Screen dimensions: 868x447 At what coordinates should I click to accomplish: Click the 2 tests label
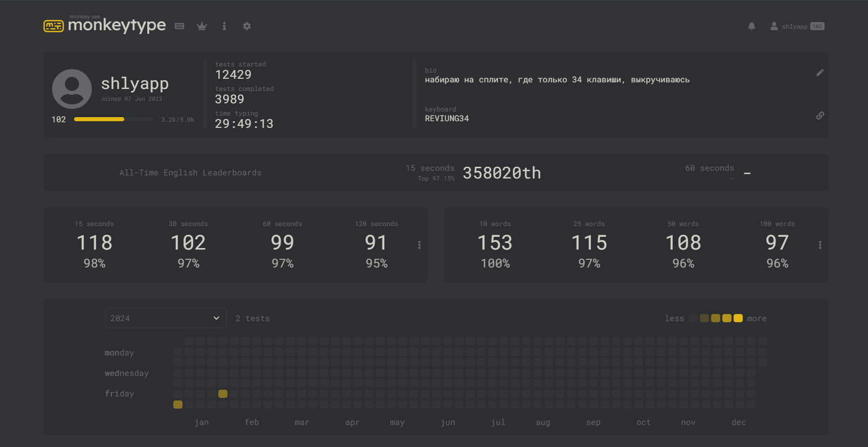pos(253,319)
